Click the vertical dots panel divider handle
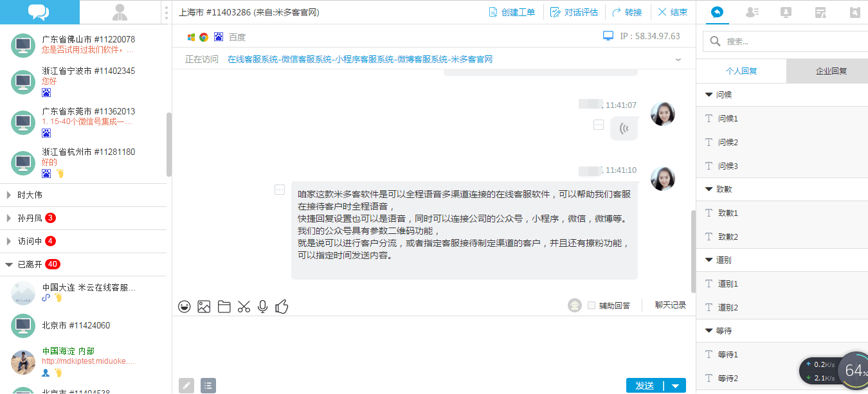This screenshot has width=868, height=394. click(167, 12)
